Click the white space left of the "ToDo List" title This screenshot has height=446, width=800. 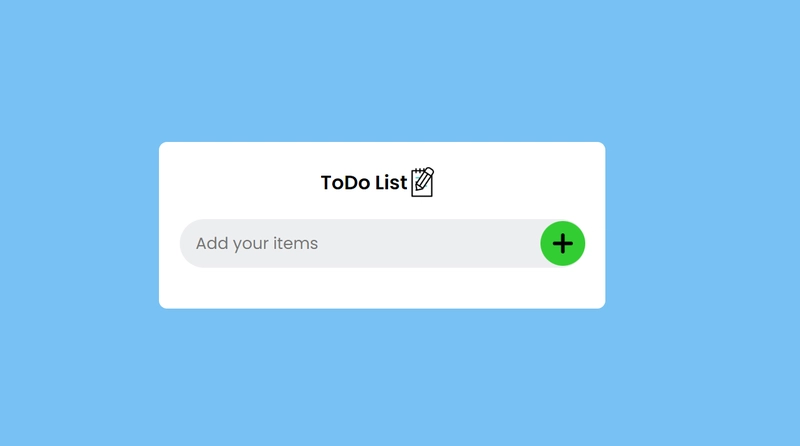(240, 183)
